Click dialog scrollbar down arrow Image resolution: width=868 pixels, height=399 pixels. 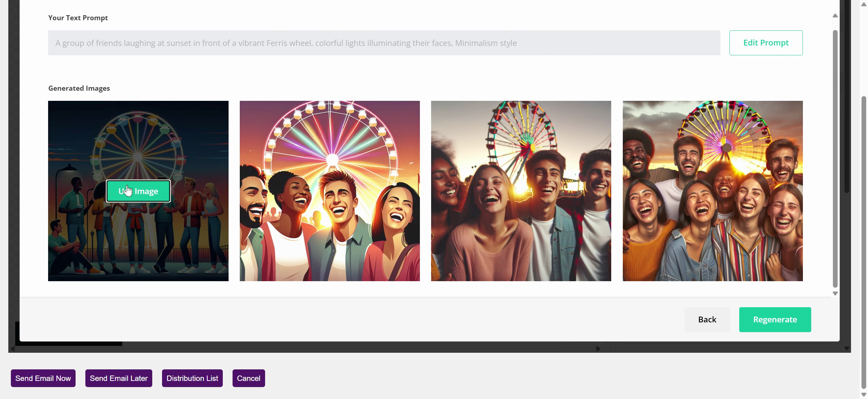pos(835,293)
